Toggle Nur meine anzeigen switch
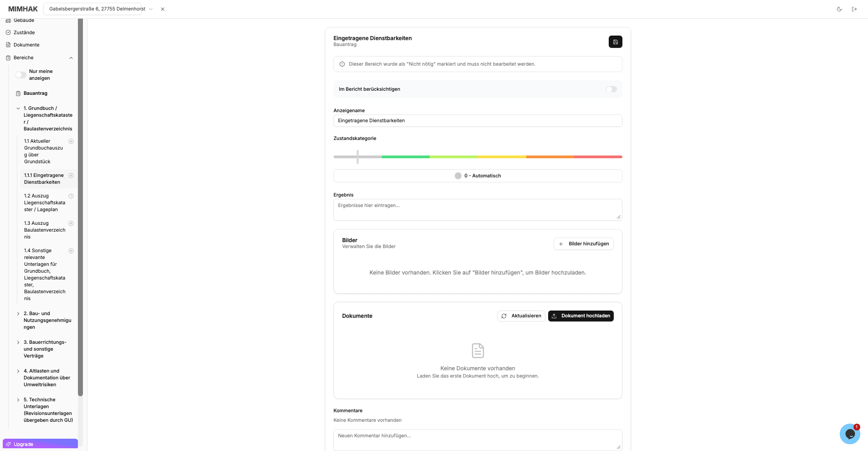Image resolution: width=868 pixels, height=451 pixels. click(x=21, y=75)
